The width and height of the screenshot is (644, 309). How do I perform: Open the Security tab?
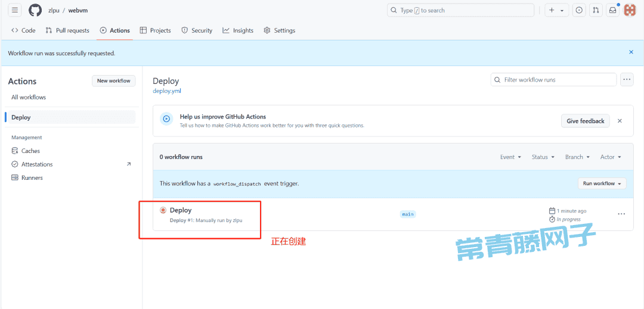(197, 30)
